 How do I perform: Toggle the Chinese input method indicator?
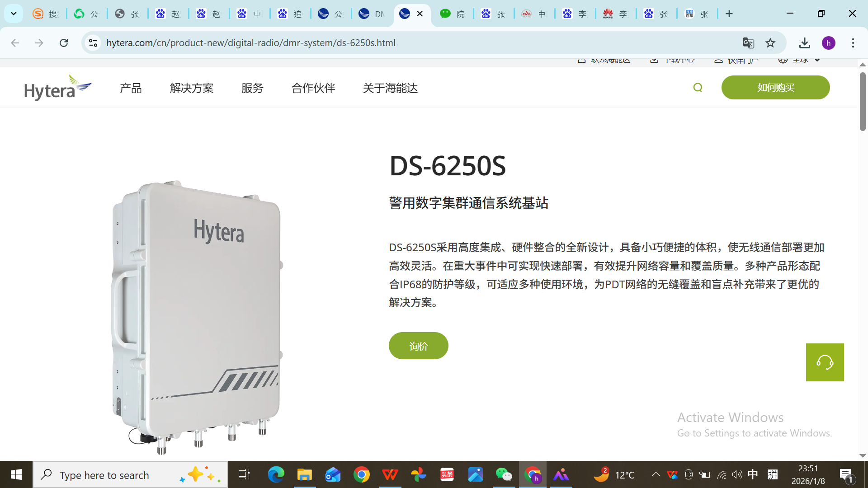click(753, 474)
